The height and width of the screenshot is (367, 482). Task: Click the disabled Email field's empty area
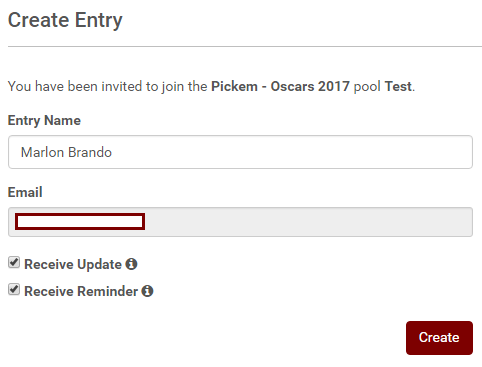point(307,222)
